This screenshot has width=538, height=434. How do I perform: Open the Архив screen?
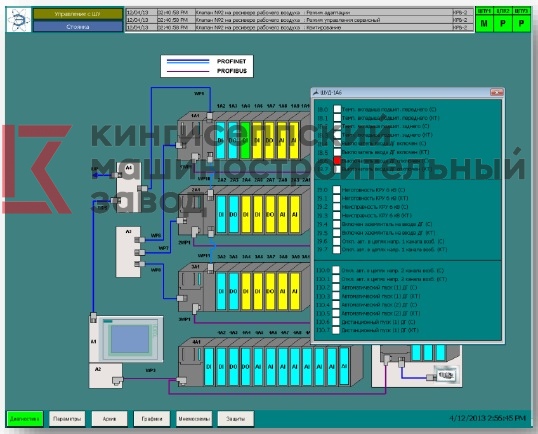click(x=109, y=419)
